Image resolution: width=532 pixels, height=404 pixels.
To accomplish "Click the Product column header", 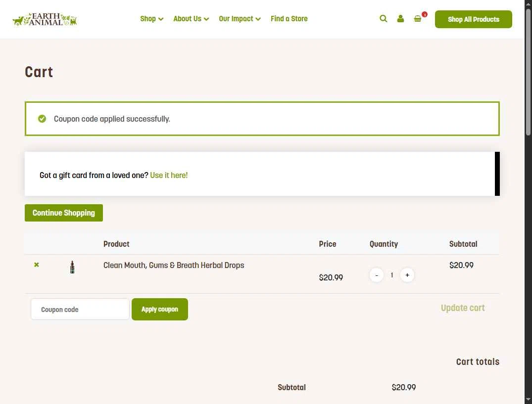I will pyautogui.click(x=116, y=244).
